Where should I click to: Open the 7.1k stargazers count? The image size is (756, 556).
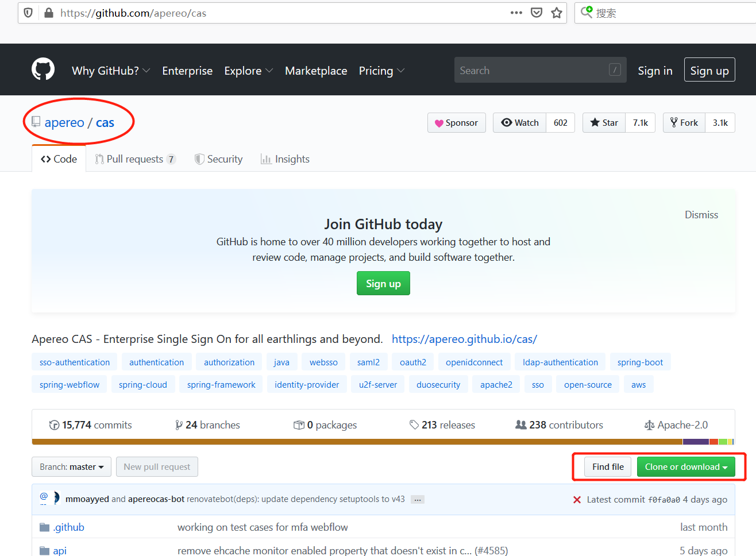(x=641, y=123)
